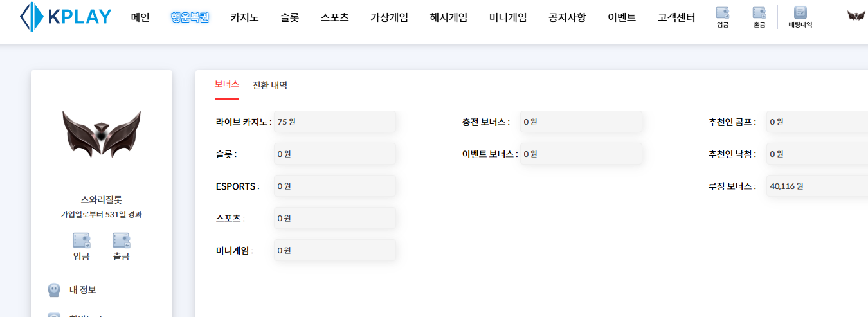Switch to the 보너스 tab
The width and height of the screenshot is (868, 317).
point(227,85)
